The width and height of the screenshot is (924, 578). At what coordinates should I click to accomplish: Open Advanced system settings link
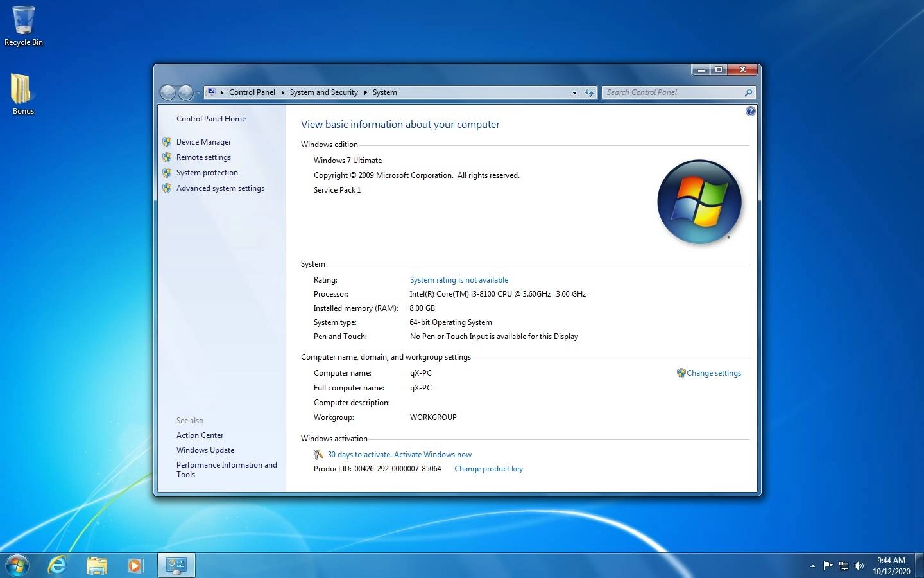click(x=220, y=188)
